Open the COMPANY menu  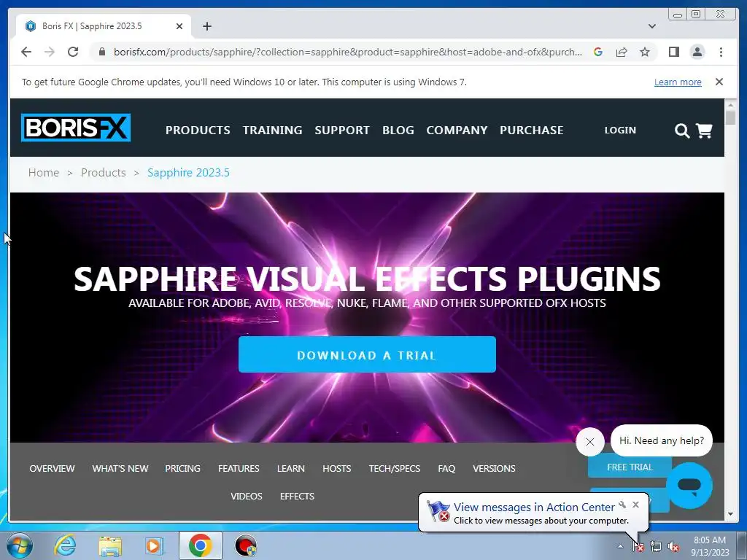click(457, 130)
